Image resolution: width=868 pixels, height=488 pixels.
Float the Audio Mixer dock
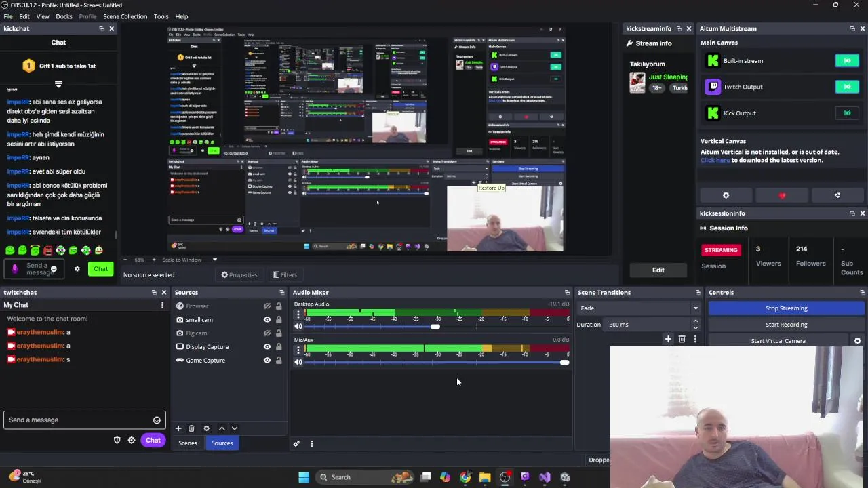pyautogui.click(x=567, y=293)
